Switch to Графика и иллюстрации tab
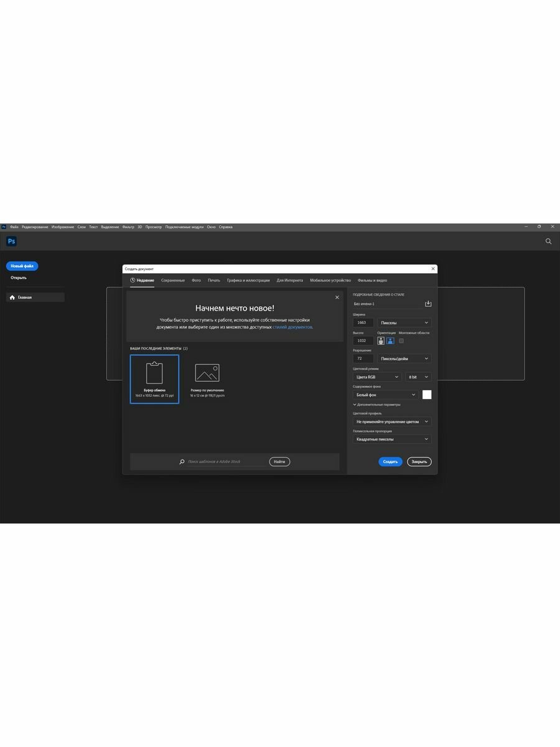Image resolution: width=560 pixels, height=747 pixels. pyautogui.click(x=248, y=281)
